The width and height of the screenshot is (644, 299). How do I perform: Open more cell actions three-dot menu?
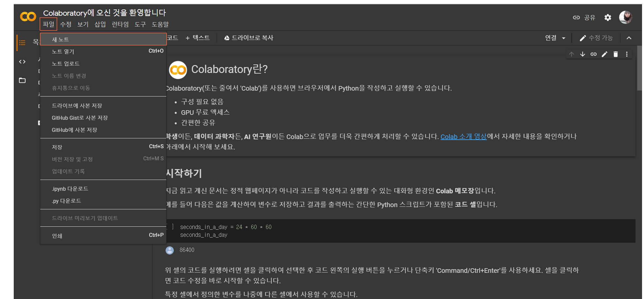627,54
